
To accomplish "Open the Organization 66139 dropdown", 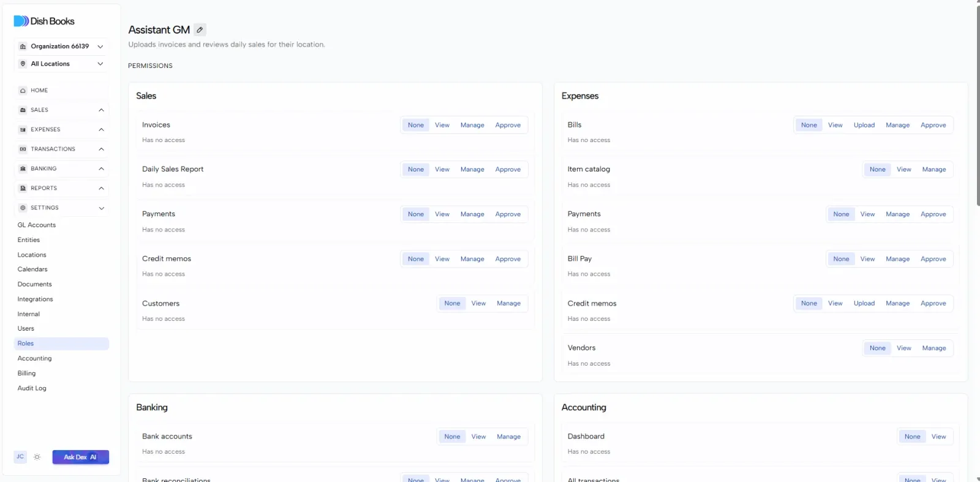I will [61, 47].
